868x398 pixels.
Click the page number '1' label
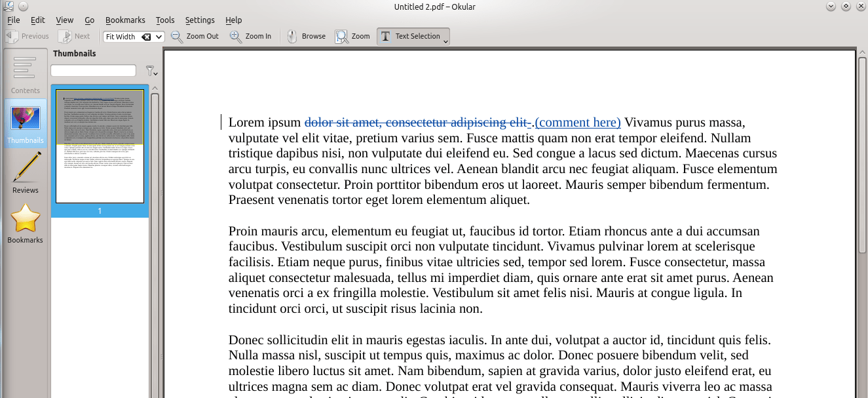coord(100,211)
